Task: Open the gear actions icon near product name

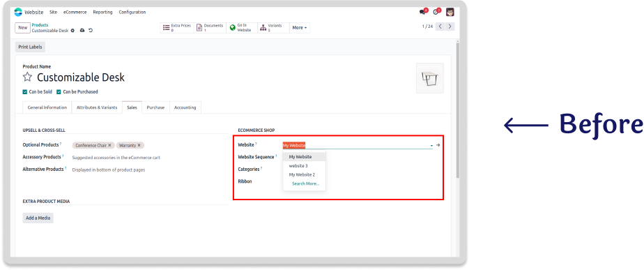Action: coord(72,31)
